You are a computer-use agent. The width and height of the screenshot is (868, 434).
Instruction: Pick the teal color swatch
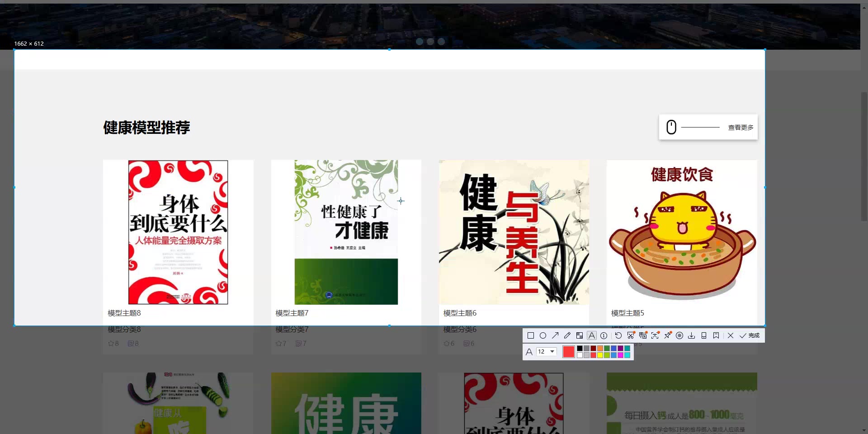click(x=627, y=349)
